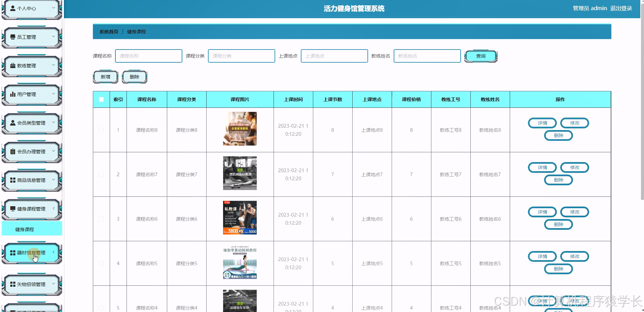The height and width of the screenshot is (312, 644).
Task: Click 退出登录 to log out
Action: coord(621,8)
